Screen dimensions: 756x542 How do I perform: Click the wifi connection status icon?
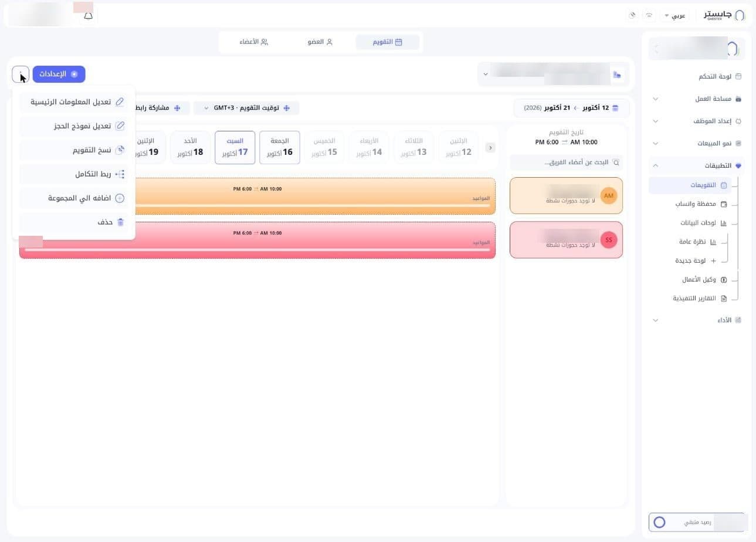click(x=649, y=15)
